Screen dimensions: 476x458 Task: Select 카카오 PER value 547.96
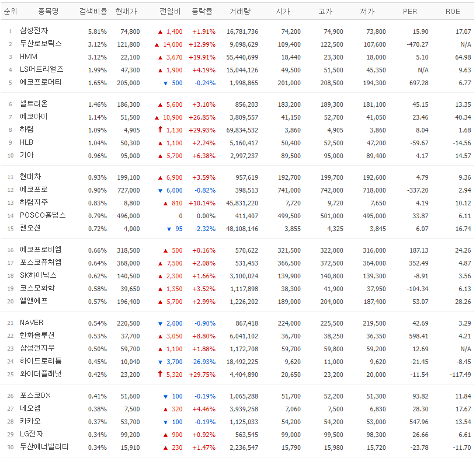coord(419,422)
